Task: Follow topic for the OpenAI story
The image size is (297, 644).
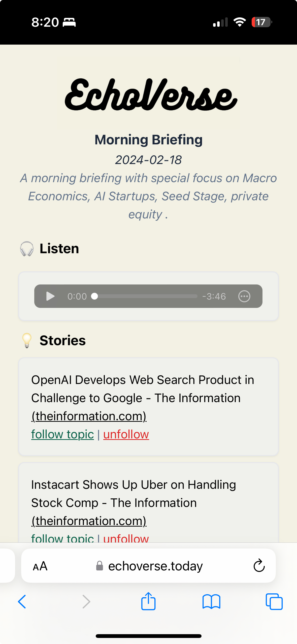Action: click(62, 434)
